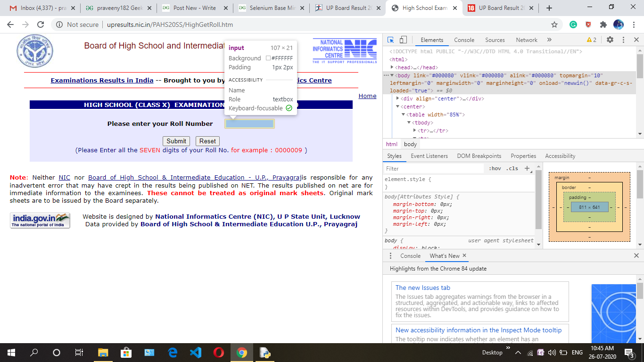Go back to the previous page
The height and width of the screenshot is (362, 644).
pyautogui.click(x=11, y=25)
